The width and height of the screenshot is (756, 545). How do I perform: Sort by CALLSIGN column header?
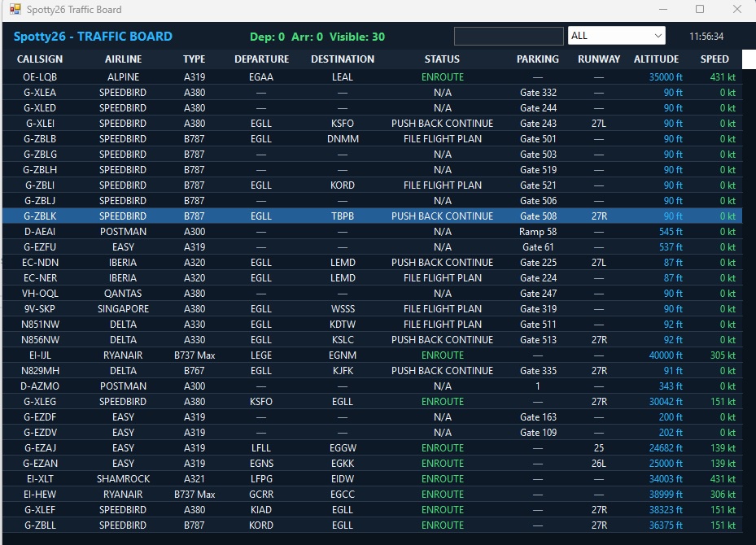(x=40, y=59)
